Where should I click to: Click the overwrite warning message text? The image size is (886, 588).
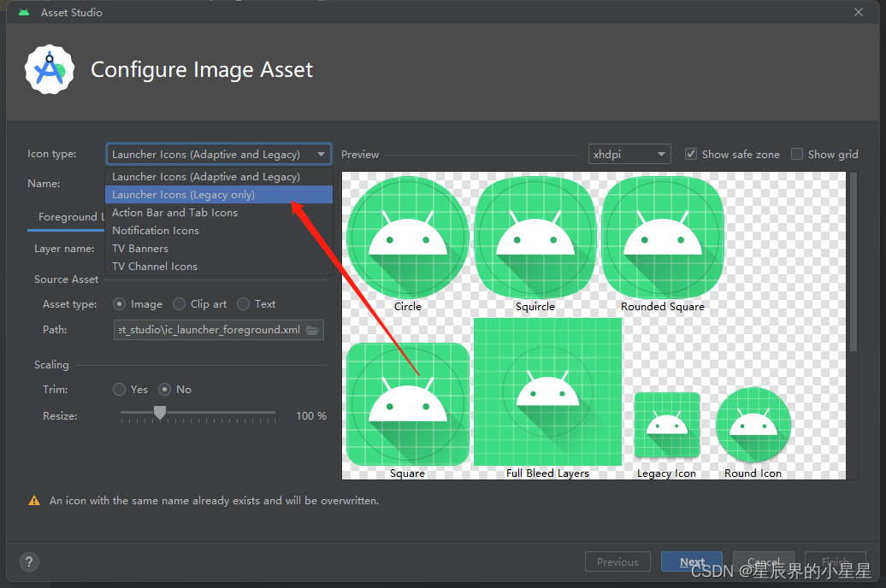tap(214, 501)
